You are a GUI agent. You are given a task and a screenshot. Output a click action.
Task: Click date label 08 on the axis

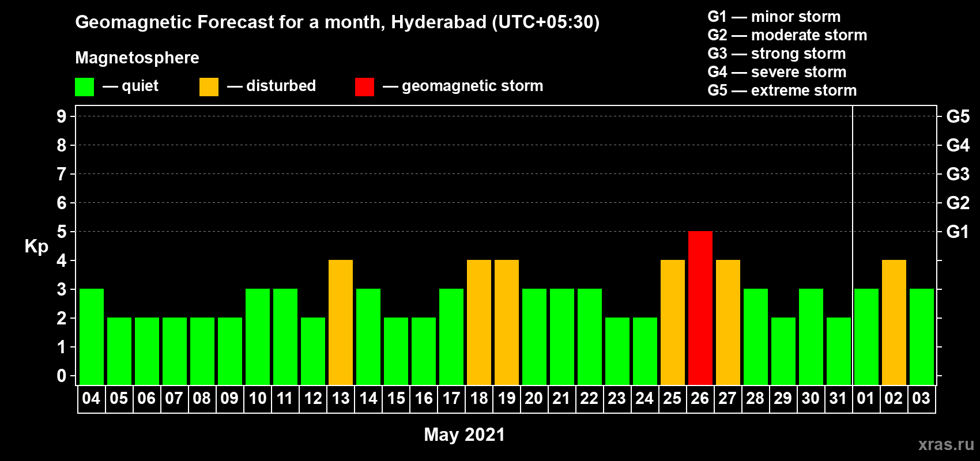202,399
